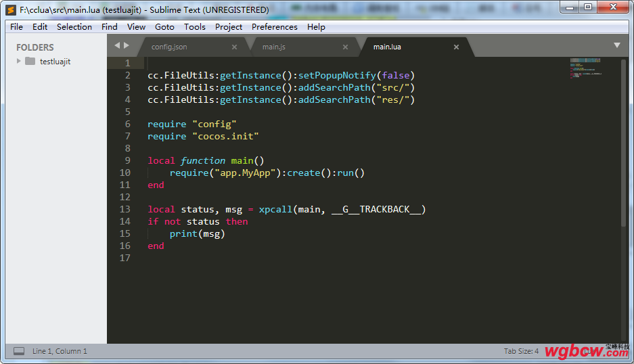Open the File menu

(17, 26)
